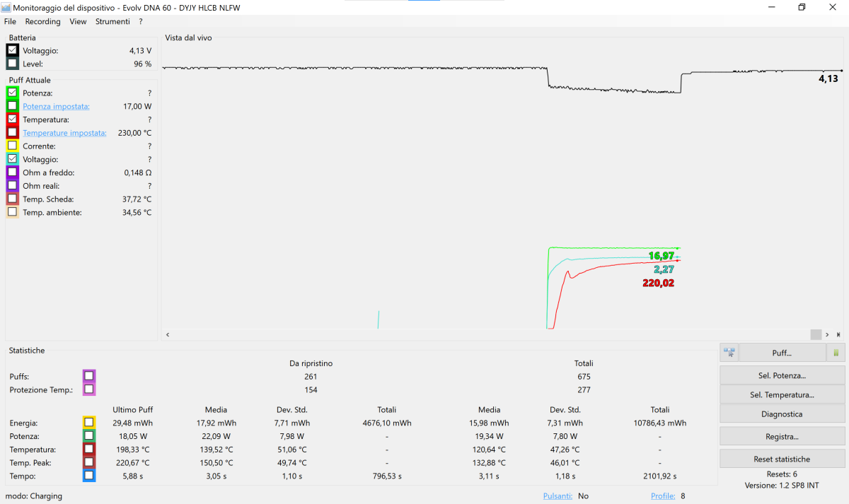The height and width of the screenshot is (504, 849).
Task: Open the ? help menu
Action: pos(141,21)
